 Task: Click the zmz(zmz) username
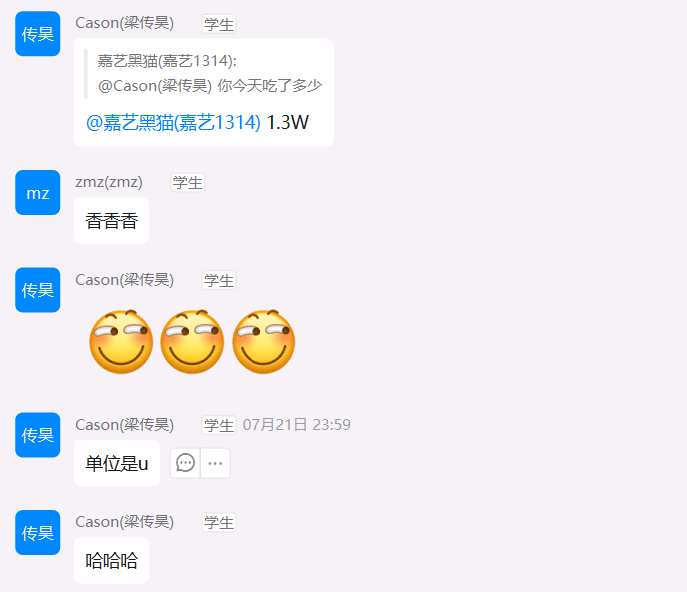click(x=109, y=181)
